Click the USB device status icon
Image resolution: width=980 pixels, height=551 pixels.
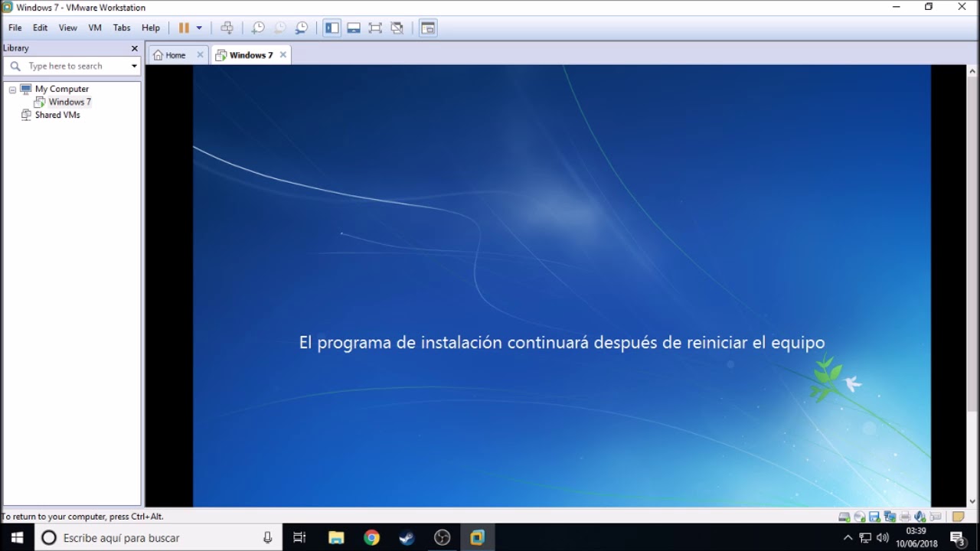936,517
